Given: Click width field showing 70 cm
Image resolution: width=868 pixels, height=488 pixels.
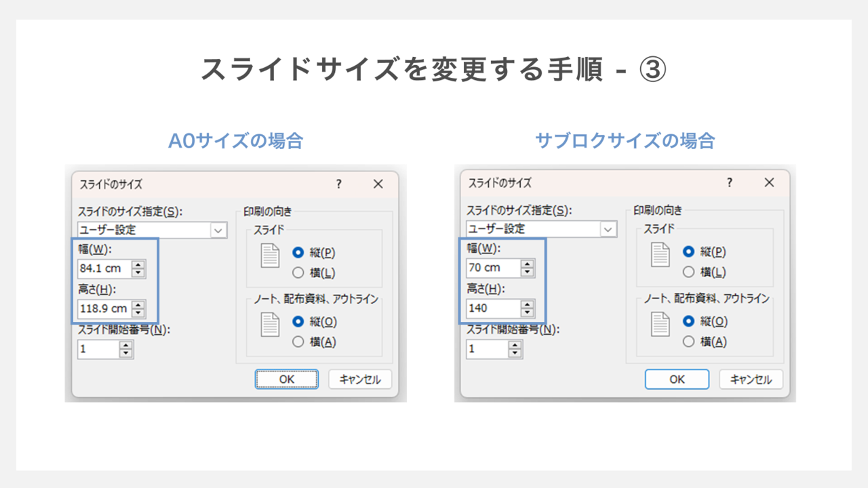Looking at the screenshot, I should pos(494,268).
